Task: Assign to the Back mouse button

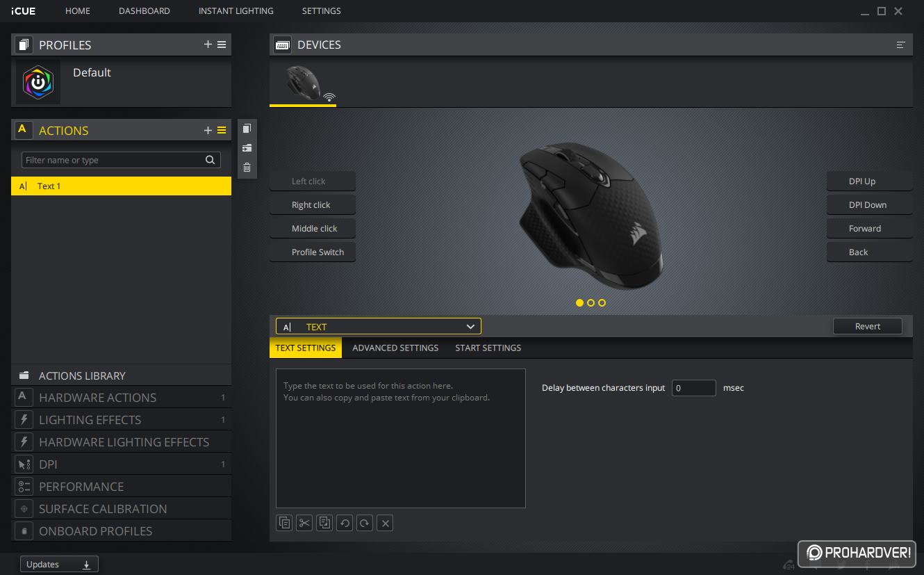Action: click(x=869, y=252)
